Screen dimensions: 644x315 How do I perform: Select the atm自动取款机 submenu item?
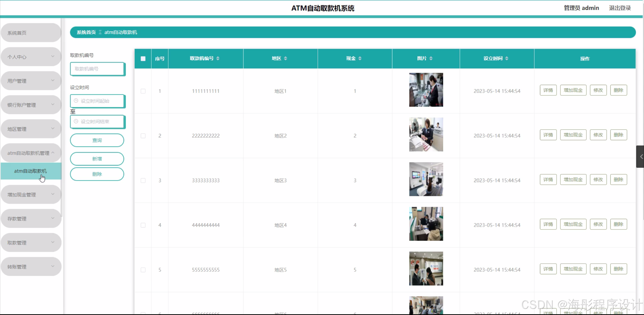30,171
